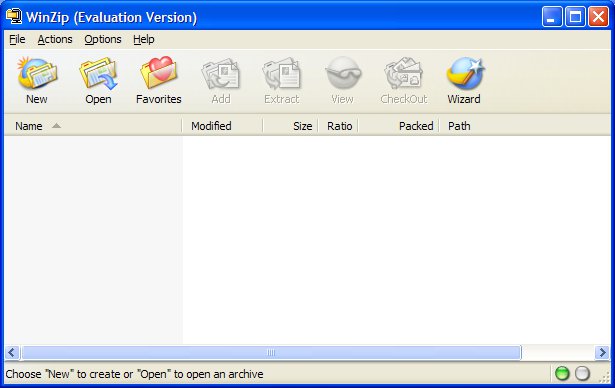Click the status bar hint text
Screen dimensions: 615x388
point(134,374)
